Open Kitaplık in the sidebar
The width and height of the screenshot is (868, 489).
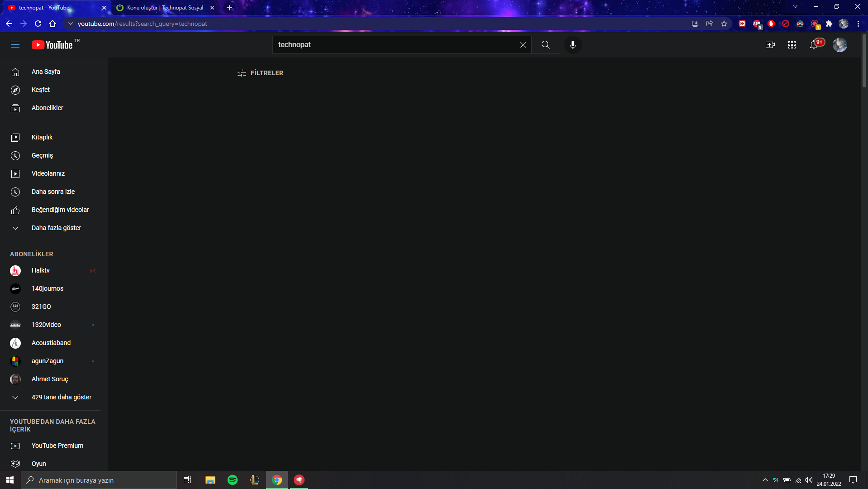50,137
